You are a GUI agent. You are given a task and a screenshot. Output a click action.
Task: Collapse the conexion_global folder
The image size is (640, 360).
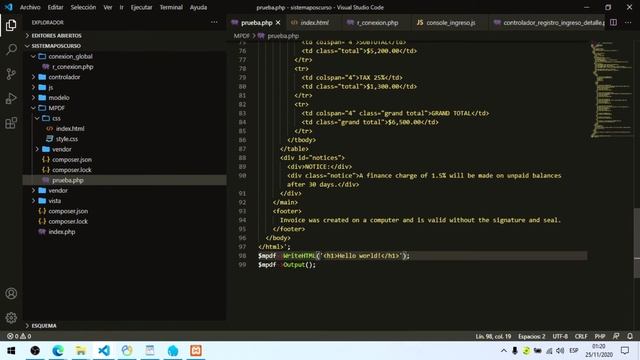(124, 56)
